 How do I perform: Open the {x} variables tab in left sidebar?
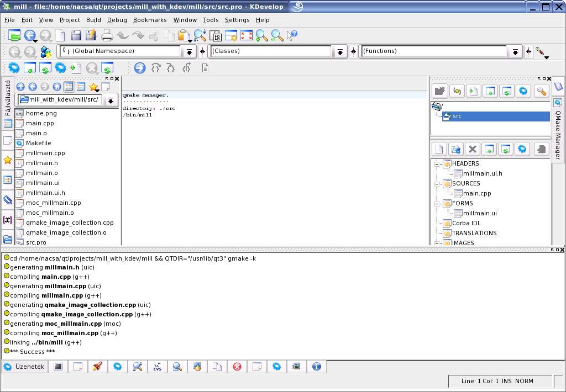8,220
